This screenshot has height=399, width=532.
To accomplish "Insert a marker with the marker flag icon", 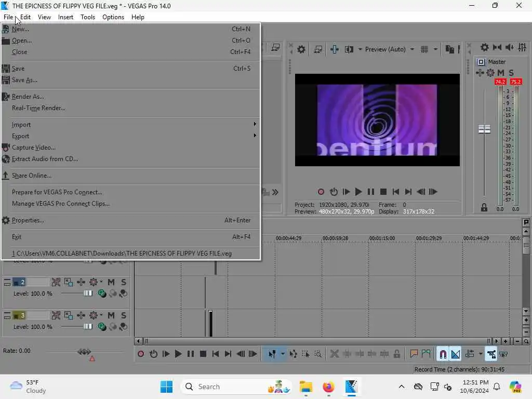I will pyautogui.click(x=414, y=354).
